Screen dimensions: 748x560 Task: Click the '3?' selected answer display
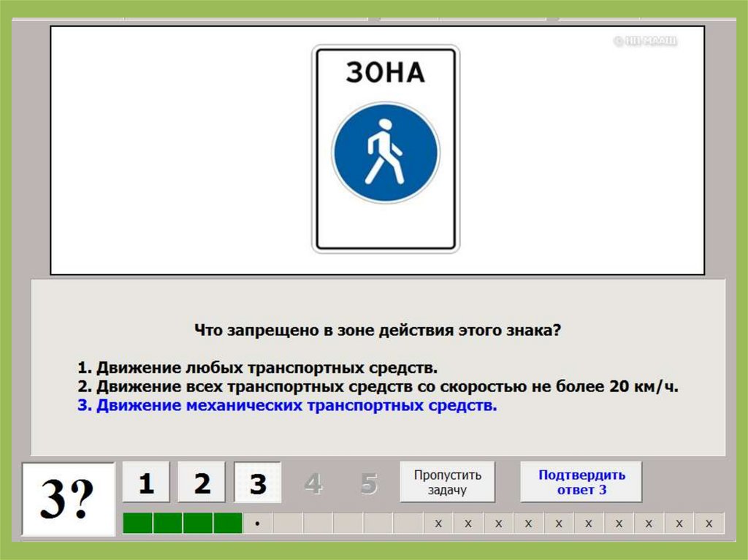(68, 499)
